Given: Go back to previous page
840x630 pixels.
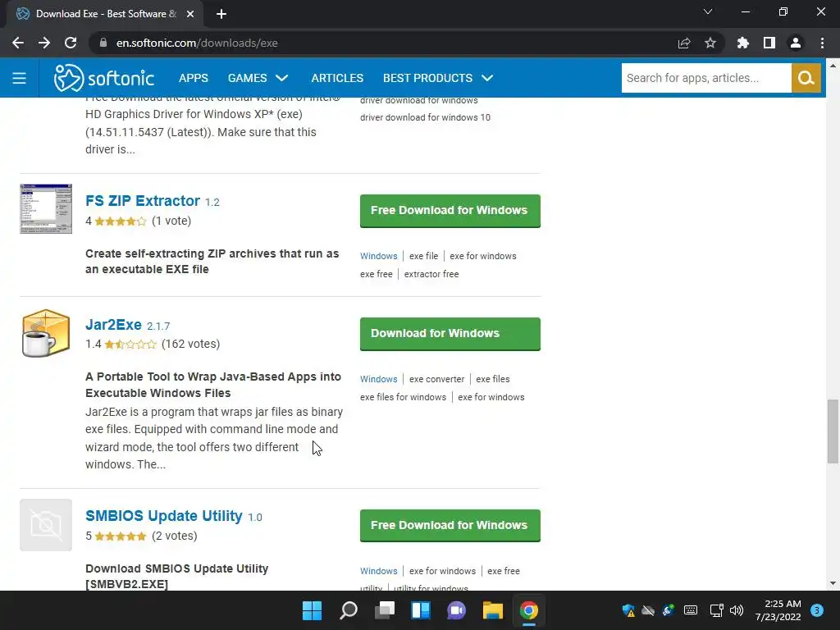Looking at the screenshot, I should pos(18,43).
